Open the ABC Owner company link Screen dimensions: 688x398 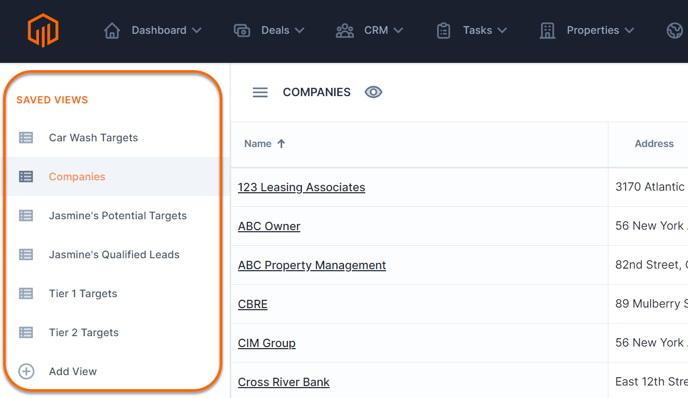(269, 226)
